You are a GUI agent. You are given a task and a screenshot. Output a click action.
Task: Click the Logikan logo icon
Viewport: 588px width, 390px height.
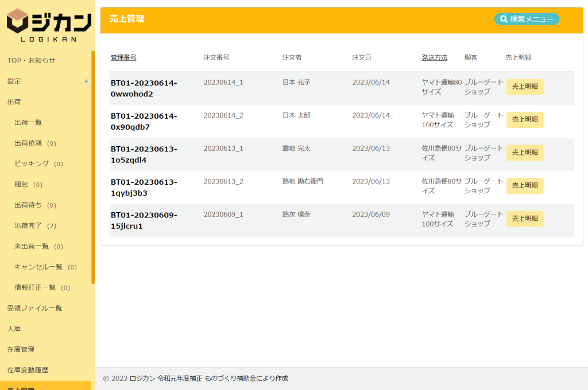pyautogui.click(x=18, y=23)
